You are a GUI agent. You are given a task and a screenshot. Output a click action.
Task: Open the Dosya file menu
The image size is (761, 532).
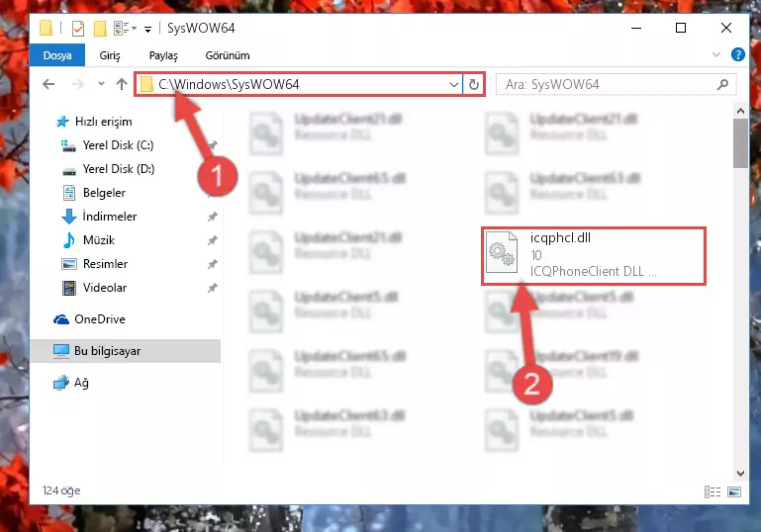click(56, 55)
